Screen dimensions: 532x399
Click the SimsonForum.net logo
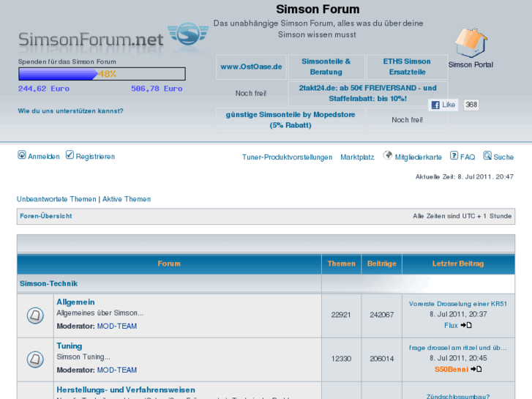[x=113, y=37]
